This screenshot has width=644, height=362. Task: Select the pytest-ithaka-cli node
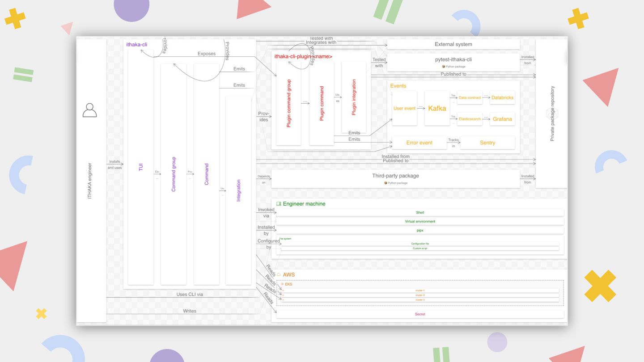(x=453, y=62)
